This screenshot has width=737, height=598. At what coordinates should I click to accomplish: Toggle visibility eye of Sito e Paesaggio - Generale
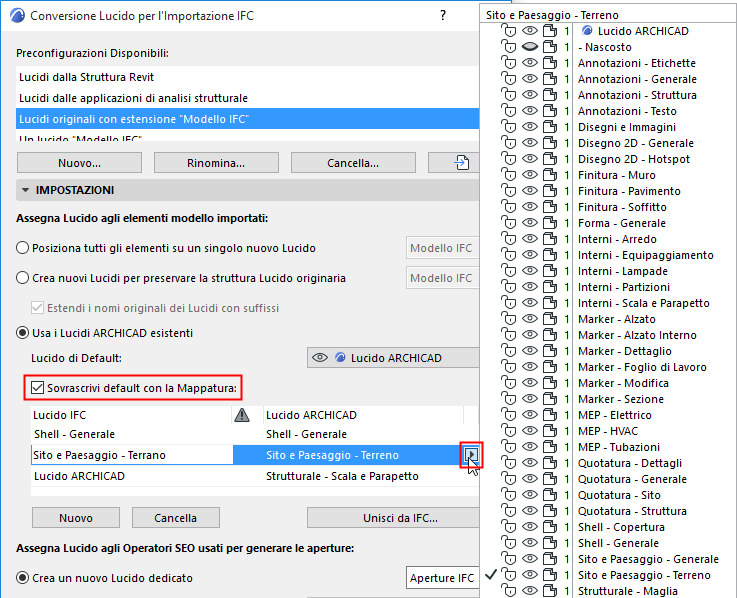pos(530,558)
